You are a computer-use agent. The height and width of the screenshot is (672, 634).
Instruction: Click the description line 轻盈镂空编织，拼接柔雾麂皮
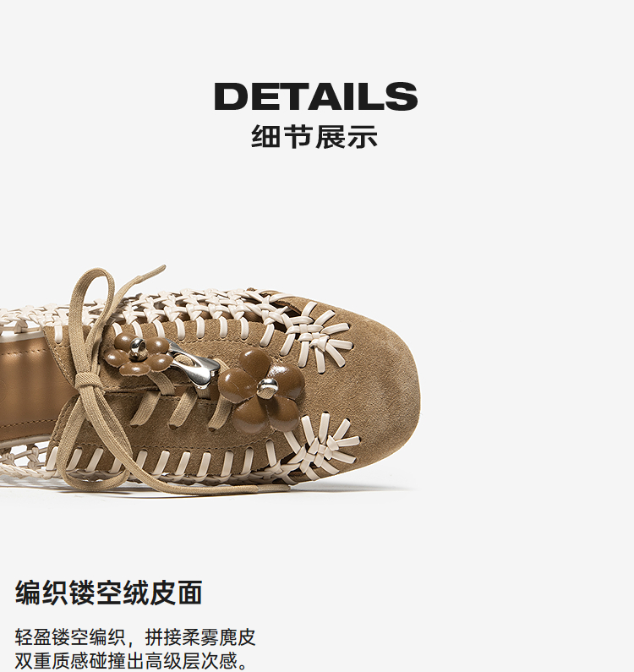pyautogui.click(x=135, y=637)
